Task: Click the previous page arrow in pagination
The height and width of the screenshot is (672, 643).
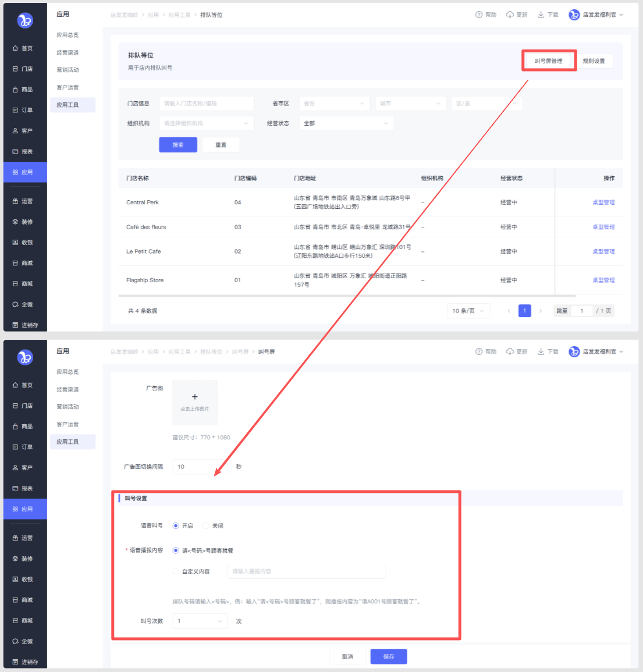Action: (x=509, y=311)
